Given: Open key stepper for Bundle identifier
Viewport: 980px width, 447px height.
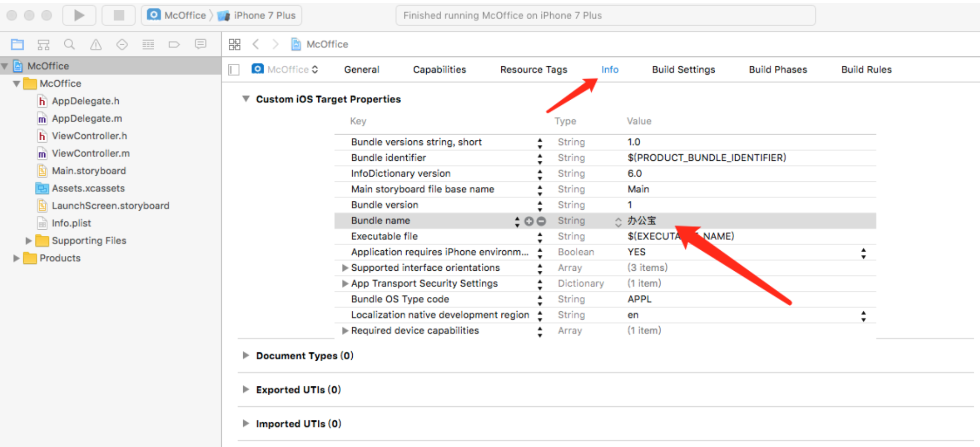Looking at the screenshot, I should 540,158.
